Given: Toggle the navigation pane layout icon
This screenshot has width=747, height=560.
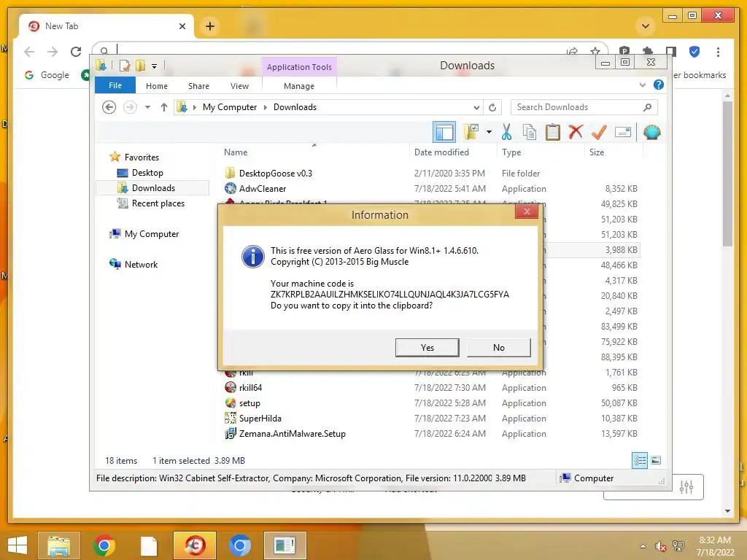Looking at the screenshot, I should 444,132.
